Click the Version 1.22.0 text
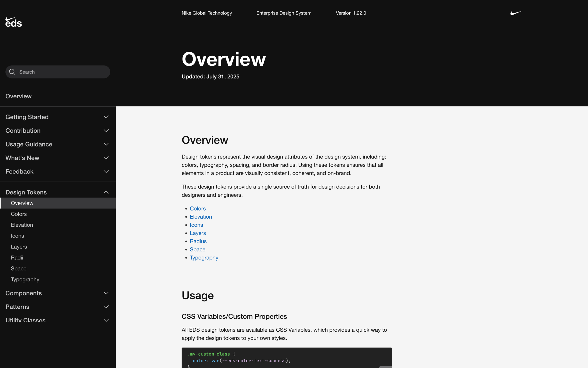Viewport: 588px width, 368px height. pos(351,13)
